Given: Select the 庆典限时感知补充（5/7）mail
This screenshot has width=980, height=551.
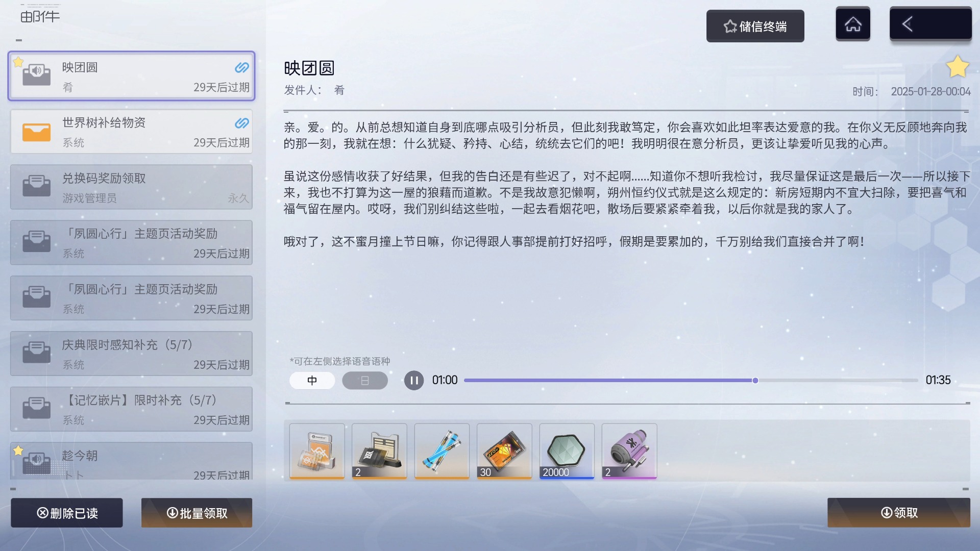Looking at the screenshot, I should [x=131, y=353].
